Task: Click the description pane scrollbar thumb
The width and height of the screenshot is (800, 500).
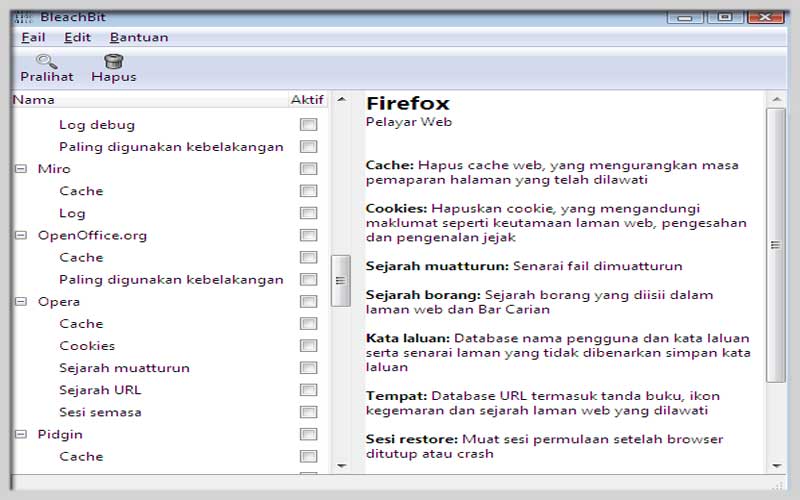Action: coord(776,245)
